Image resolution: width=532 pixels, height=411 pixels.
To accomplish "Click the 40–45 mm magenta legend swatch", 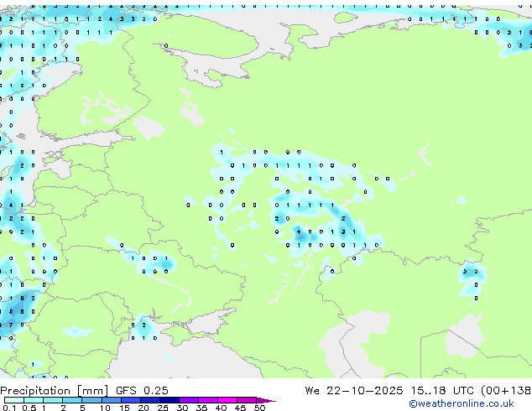I will click(227, 400).
